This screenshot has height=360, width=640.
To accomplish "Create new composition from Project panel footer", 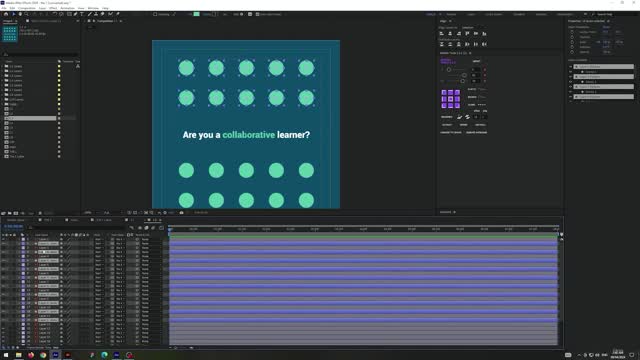I will pos(16,213).
